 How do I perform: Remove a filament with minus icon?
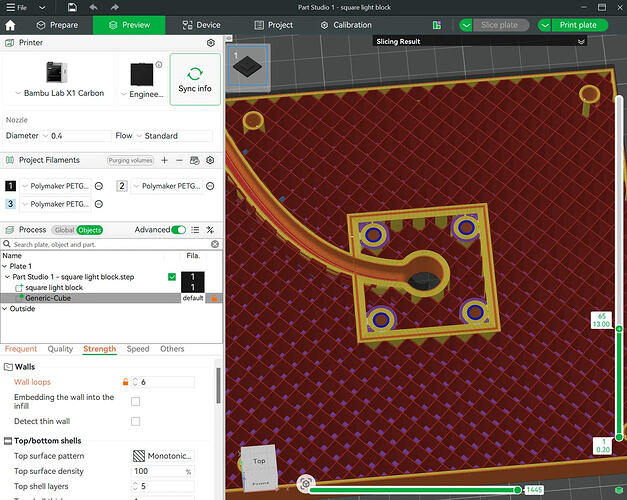pos(179,160)
